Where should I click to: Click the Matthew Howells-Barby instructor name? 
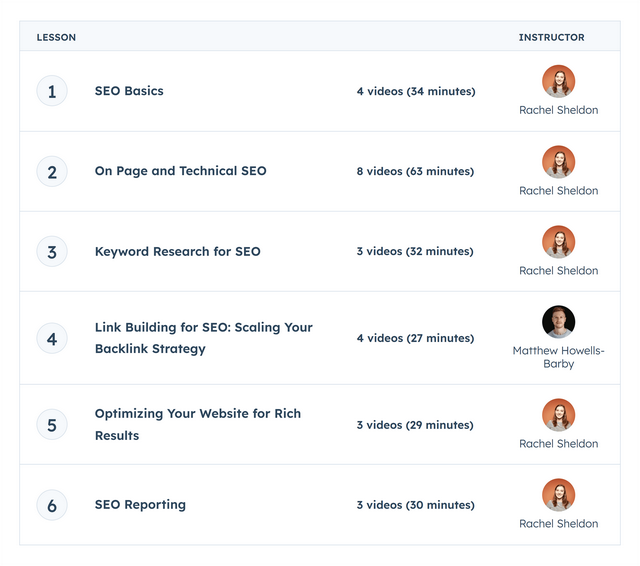pos(558,357)
